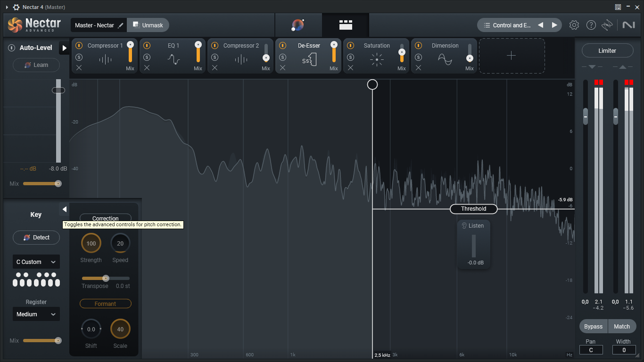Solo the De-Esser module
Image resolution: width=644 pixels, height=362 pixels.
(282, 57)
